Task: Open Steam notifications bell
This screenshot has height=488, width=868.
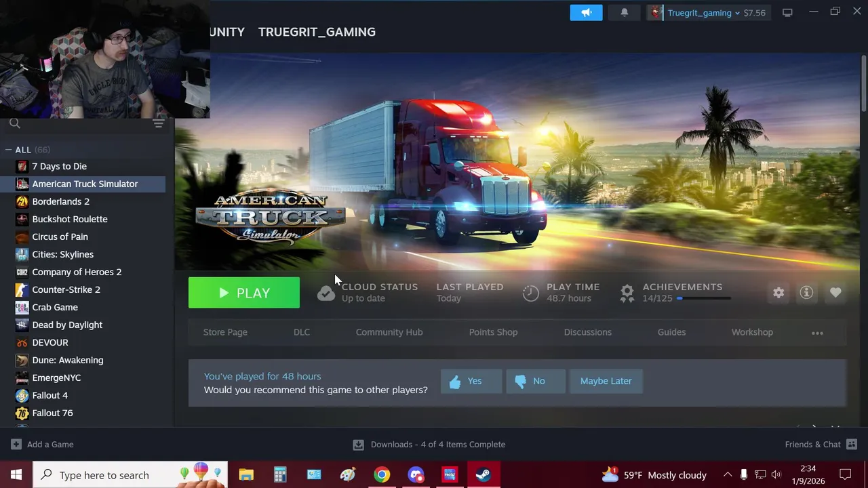Action: click(x=625, y=12)
